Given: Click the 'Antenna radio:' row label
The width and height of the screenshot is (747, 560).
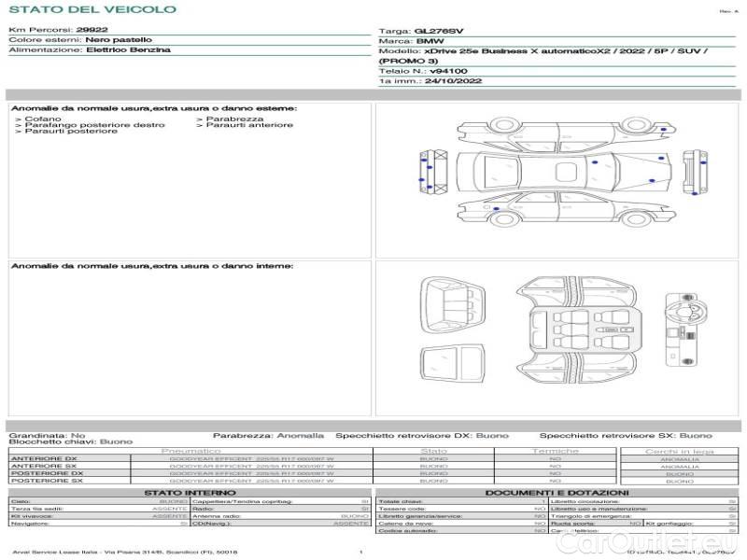Looking at the screenshot, I should tap(217, 516).
